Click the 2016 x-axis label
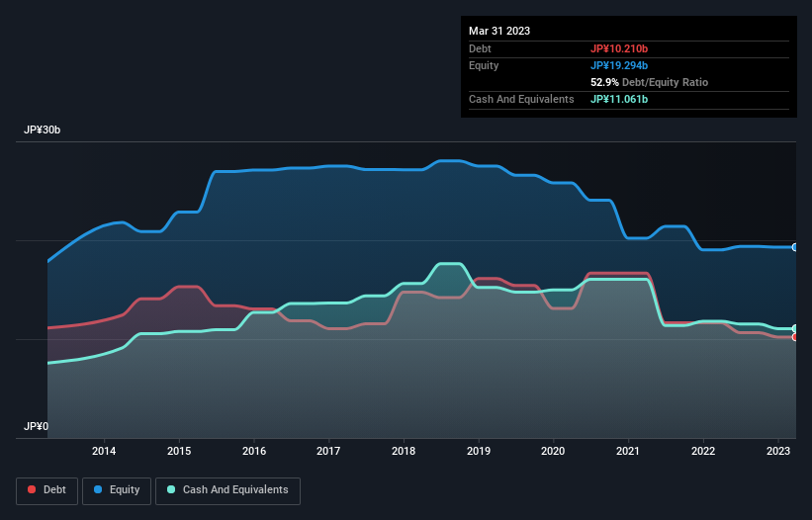 pos(254,451)
